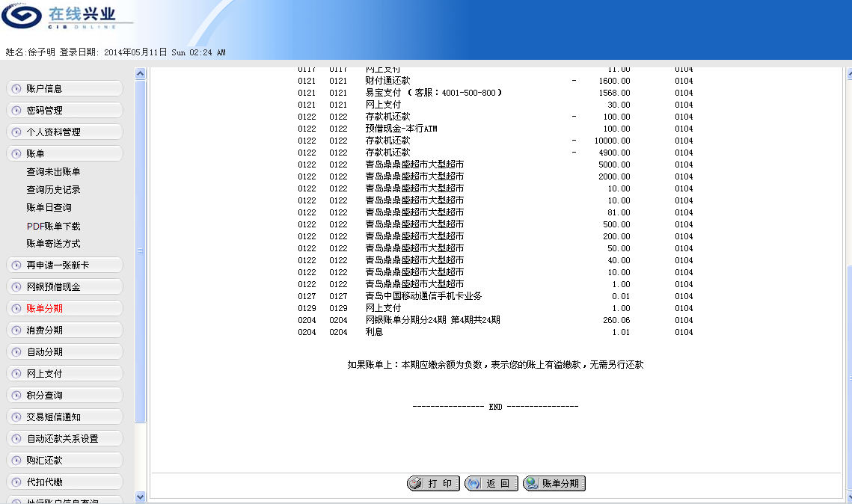The width and height of the screenshot is (852, 504).
Task: Click arrow icon beside 个人资料管理
Action: pyautogui.click(x=16, y=132)
